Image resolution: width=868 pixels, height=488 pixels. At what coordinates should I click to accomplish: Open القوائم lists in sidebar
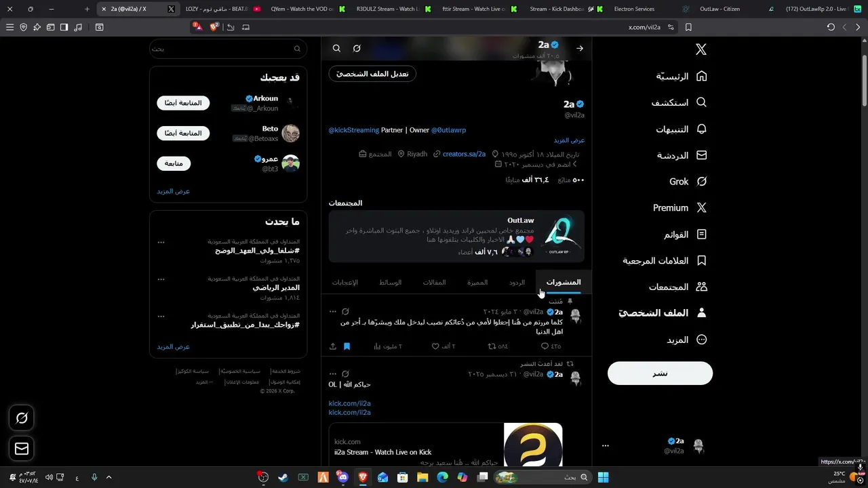click(x=685, y=235)
